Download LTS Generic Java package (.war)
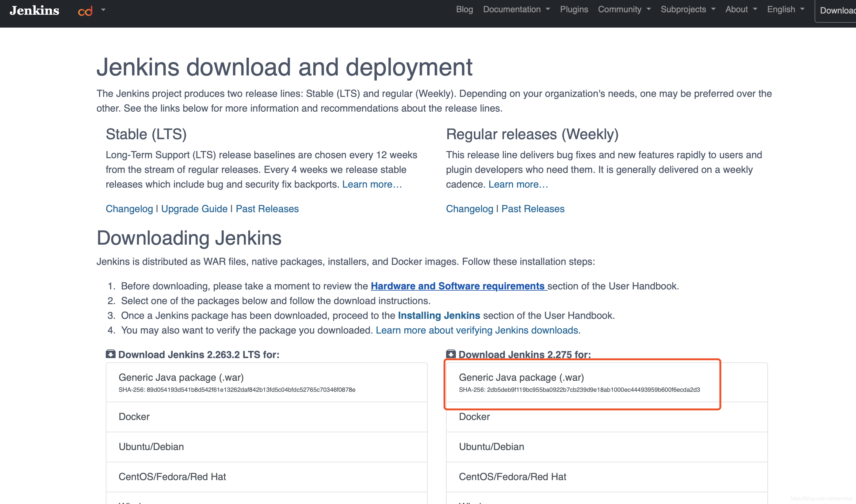Screen dimensions: 856x504 point(267,382)
